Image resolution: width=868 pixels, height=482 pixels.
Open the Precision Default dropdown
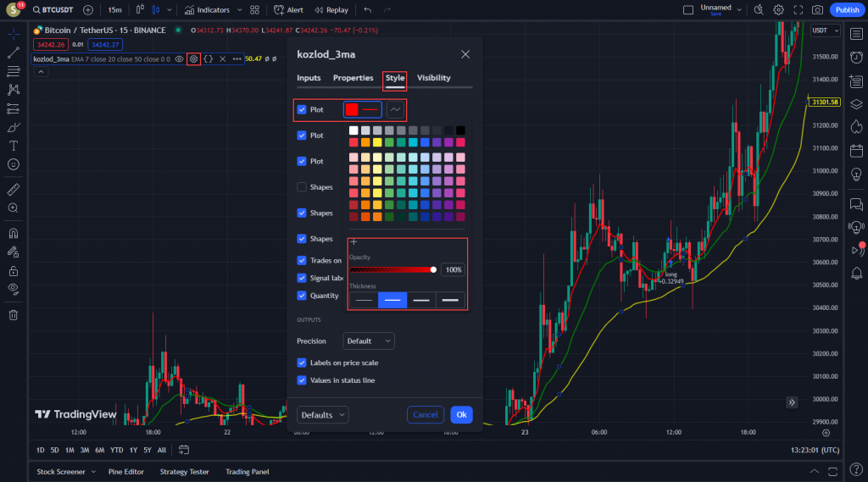pos(369,341)
